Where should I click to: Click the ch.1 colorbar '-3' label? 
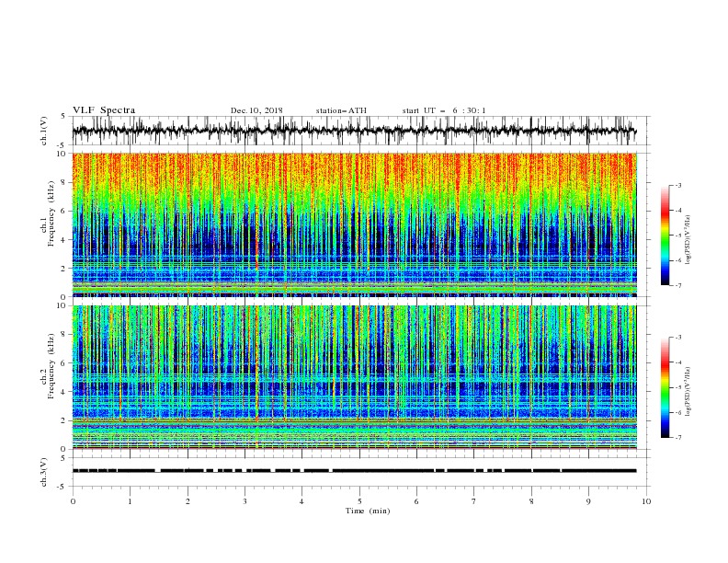[677, 185]
